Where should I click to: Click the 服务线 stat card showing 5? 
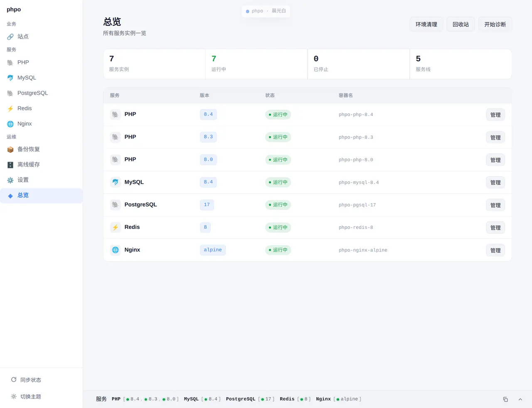tap(461, 64)
